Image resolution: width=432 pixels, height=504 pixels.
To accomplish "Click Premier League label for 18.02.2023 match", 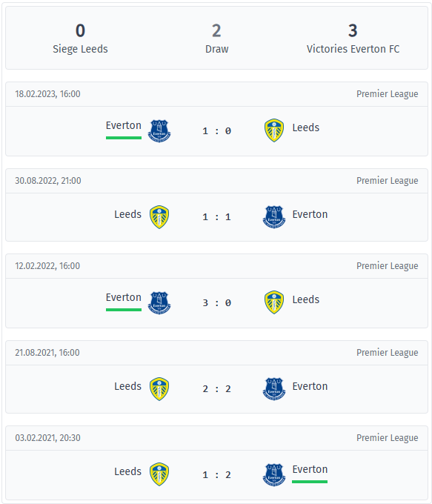I will (x=387, y=94).
